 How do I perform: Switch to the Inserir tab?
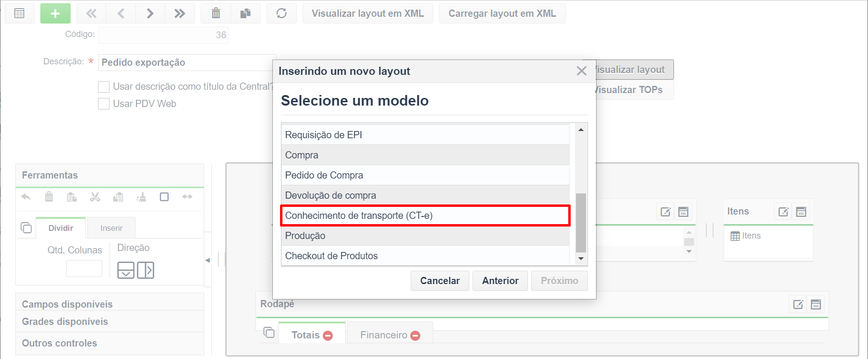[111, 228]
